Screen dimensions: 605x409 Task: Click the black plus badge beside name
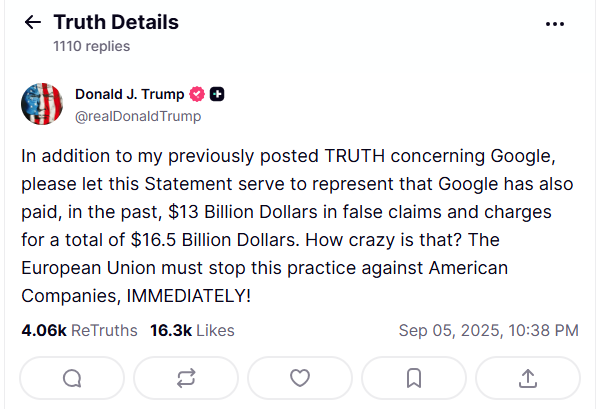[217, 94]
